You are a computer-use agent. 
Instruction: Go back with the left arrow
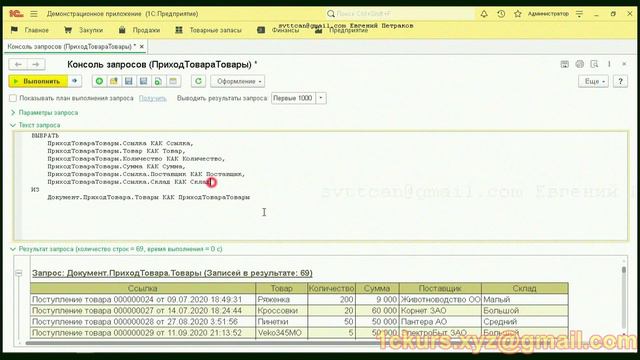18,64
